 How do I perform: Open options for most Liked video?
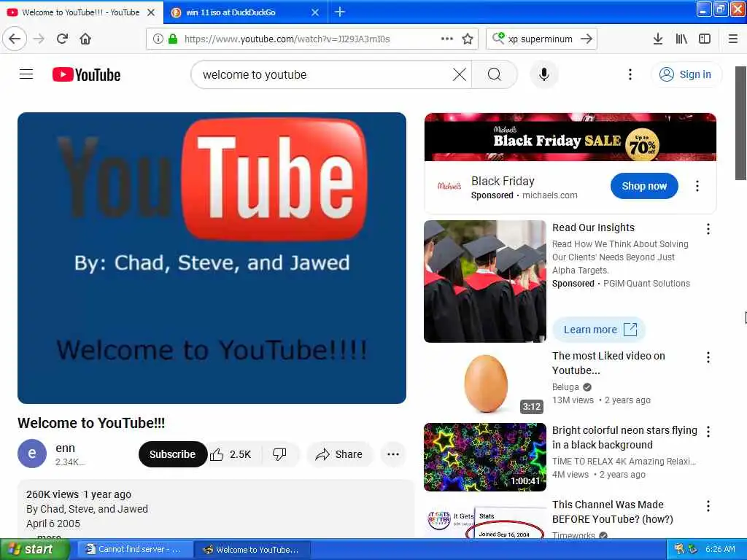pos(708,357)
